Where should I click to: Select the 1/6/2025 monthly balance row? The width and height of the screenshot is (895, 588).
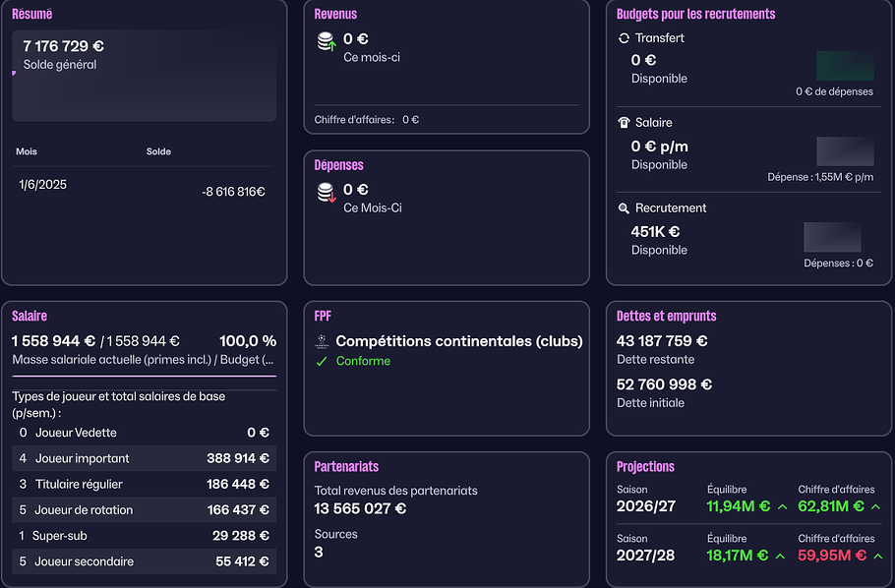coord(143,187)
